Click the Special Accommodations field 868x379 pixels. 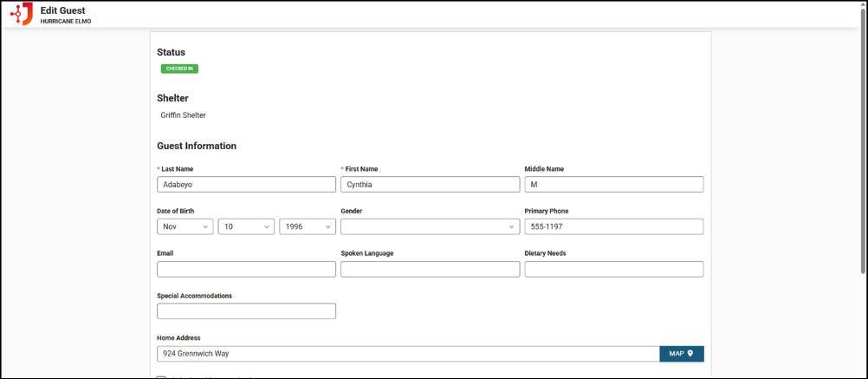[246, 311]
